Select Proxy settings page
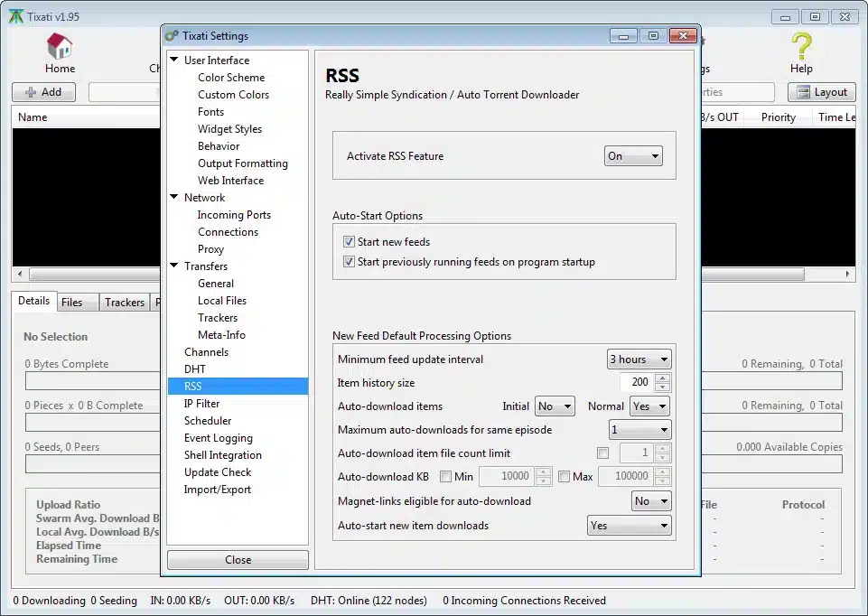This screenshot has width=868, height=616. pos(211,249)
